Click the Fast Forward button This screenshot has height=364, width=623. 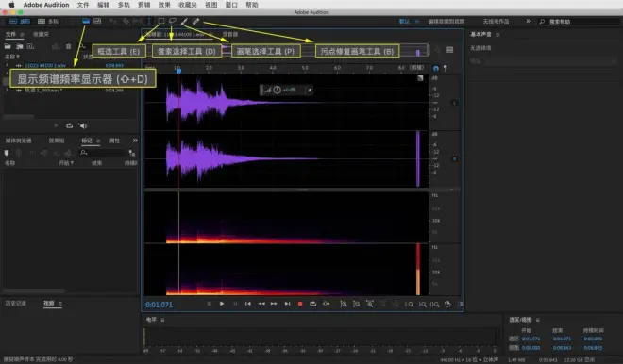(x=274, y=304)
